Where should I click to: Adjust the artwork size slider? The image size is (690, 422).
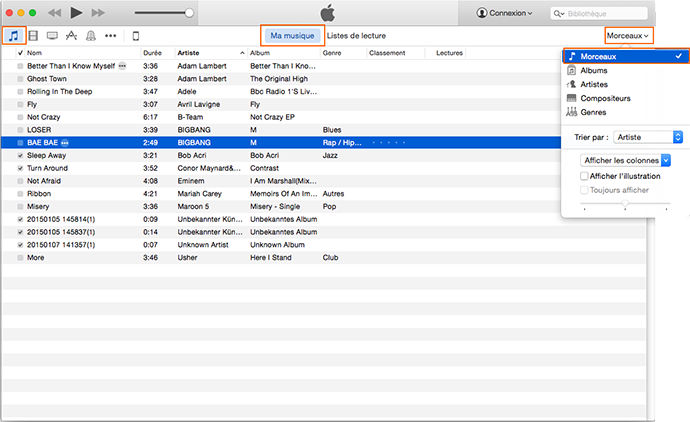(625, 204)
